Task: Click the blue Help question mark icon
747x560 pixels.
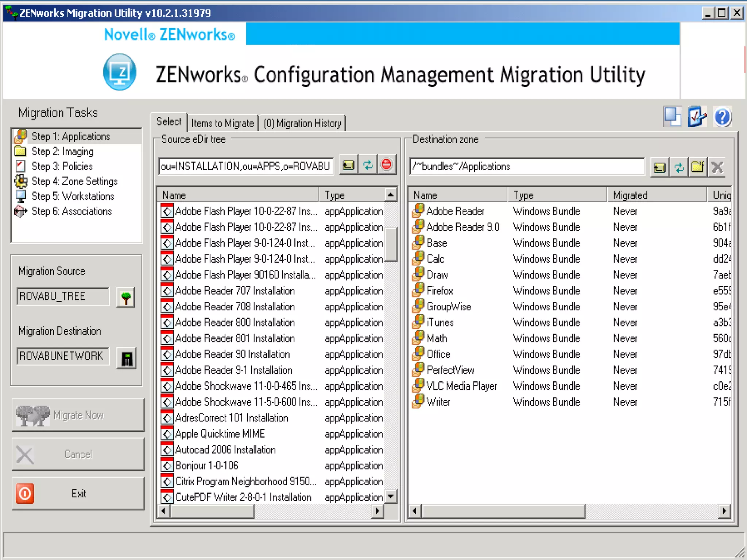Action: coord(722,117)
